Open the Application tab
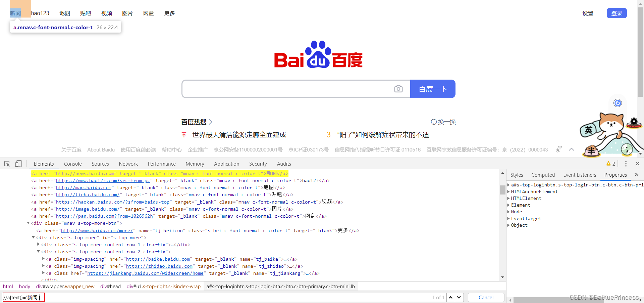 coord(226,164)
